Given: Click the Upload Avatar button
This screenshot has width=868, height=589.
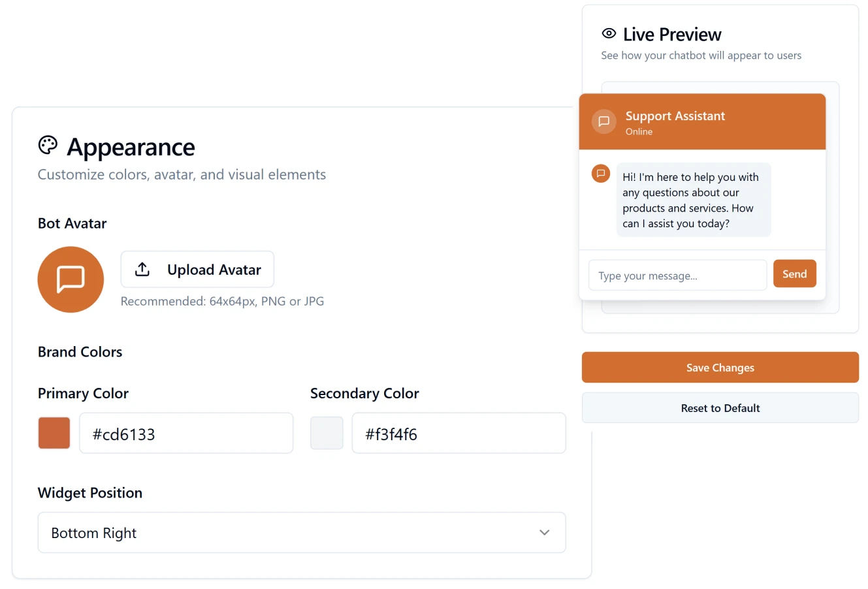Looking at the screenshot, I should (x=197, y=269).
